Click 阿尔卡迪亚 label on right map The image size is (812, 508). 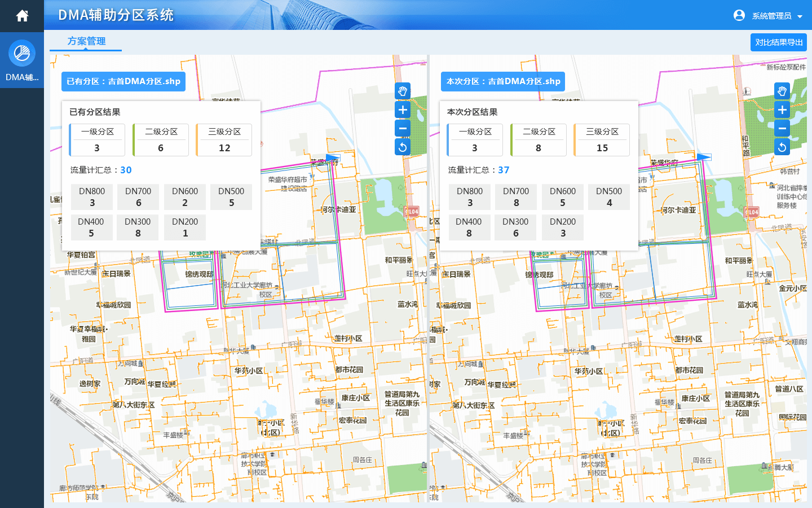(x=678, y=210)
